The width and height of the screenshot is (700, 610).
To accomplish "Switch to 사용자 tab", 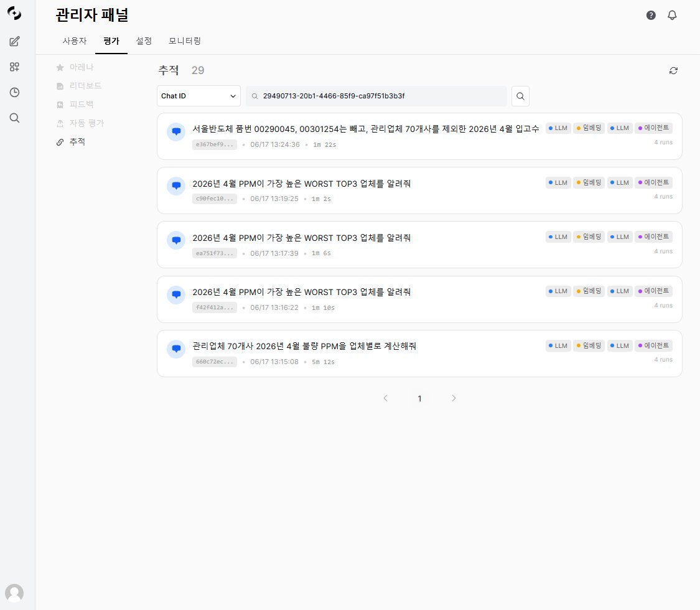I will 75,41.
